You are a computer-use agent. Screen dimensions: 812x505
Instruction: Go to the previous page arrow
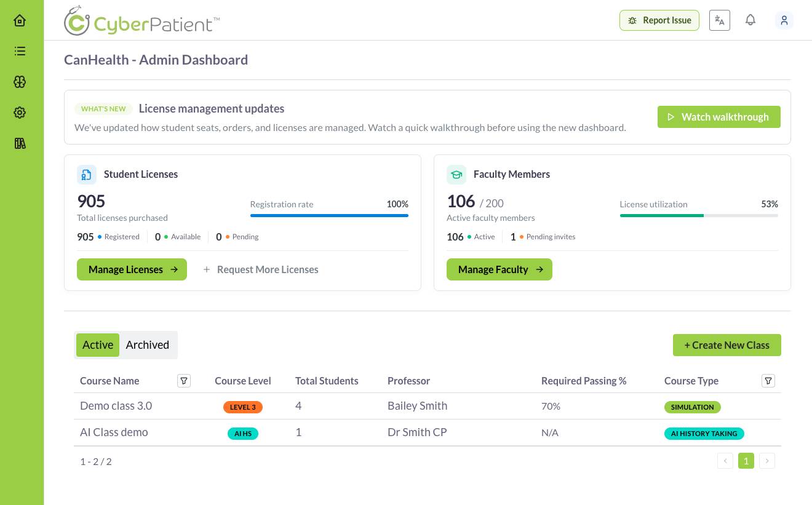tap(725, 461)
